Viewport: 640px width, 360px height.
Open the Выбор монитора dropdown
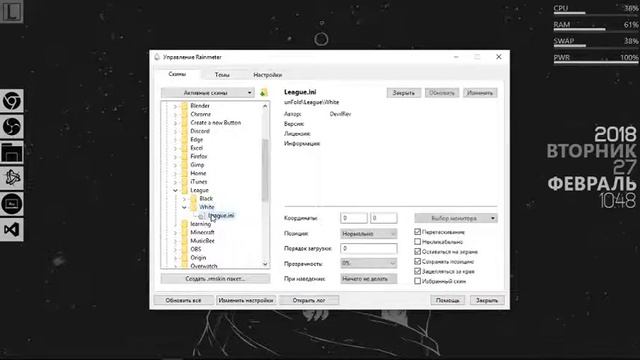coord(456,218)
